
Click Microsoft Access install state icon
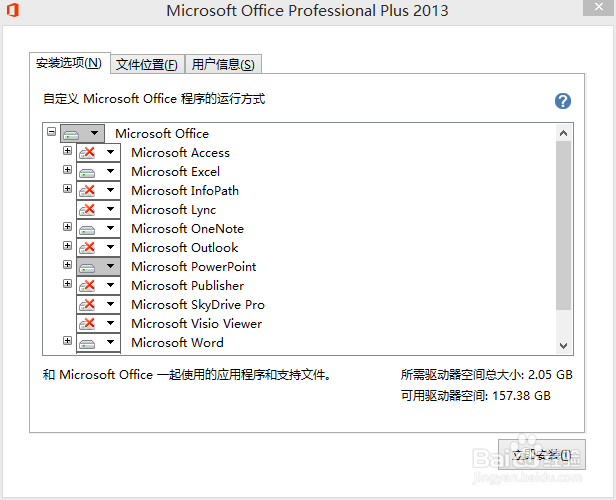tap(88, 153)
